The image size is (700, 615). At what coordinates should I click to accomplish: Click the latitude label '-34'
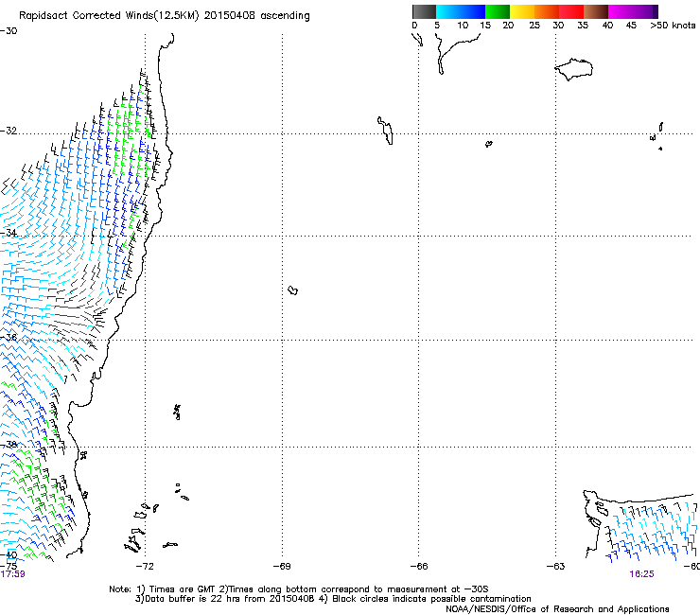pyautogui.click(x=9, y=233)
